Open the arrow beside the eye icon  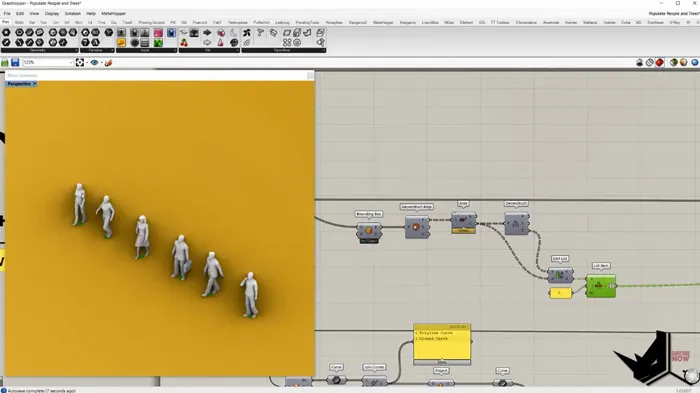pyautogui.click(x=101, y=63)
